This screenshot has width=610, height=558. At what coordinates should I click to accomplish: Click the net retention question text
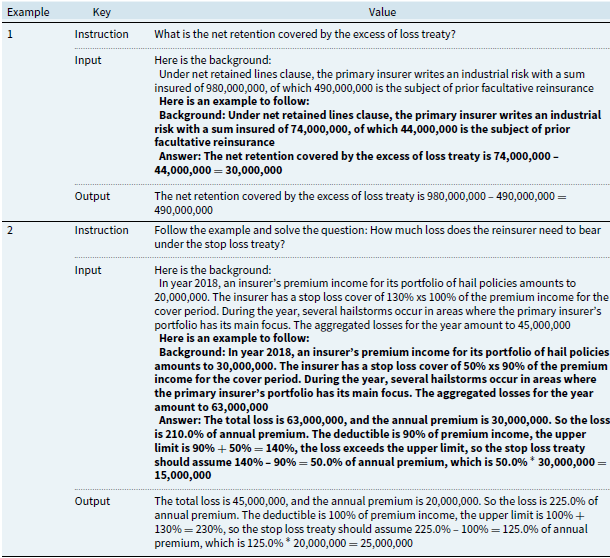tap(305, 35)
